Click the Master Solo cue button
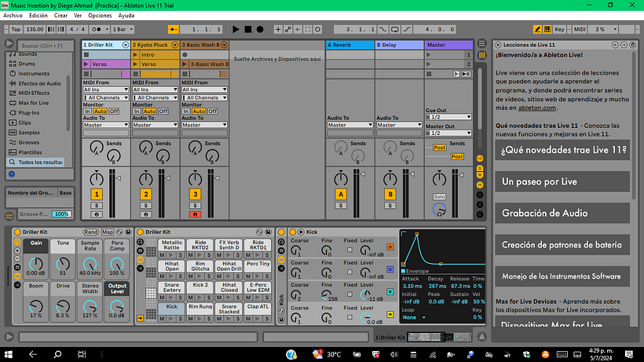This screenshot has height=362, width=644. [x=439, y=196]
